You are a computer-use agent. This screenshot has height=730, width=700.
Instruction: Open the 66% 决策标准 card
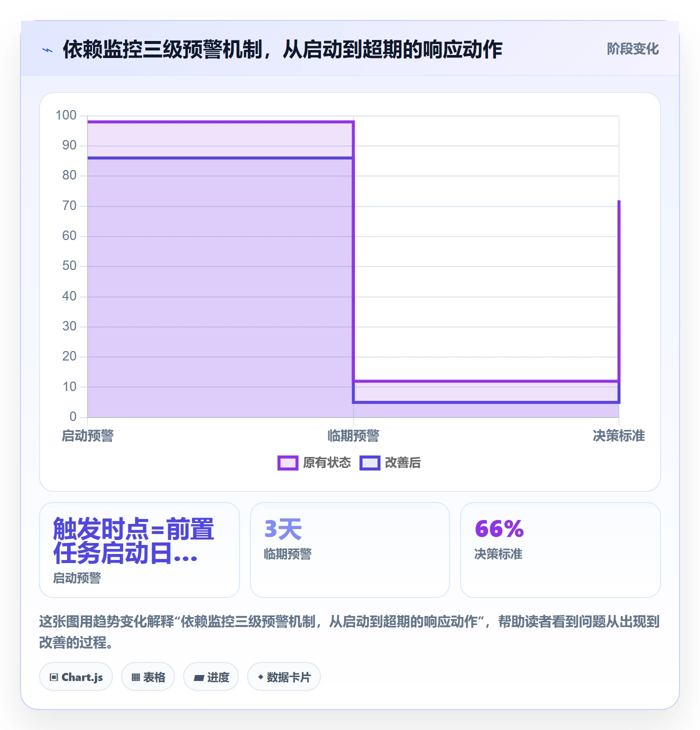pos(560,550)
